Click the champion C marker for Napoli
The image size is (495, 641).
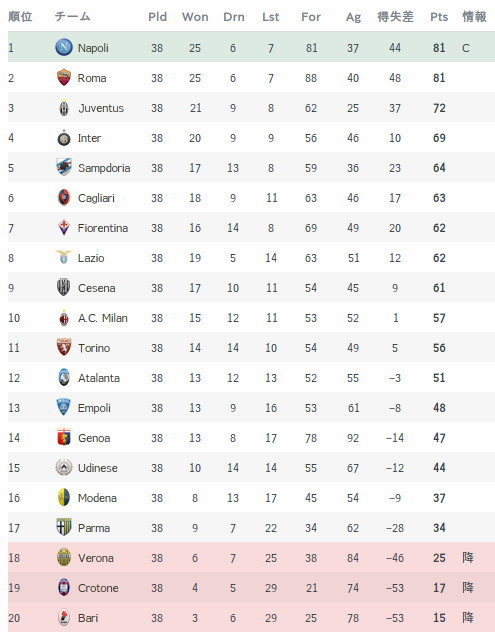(466, 48)
